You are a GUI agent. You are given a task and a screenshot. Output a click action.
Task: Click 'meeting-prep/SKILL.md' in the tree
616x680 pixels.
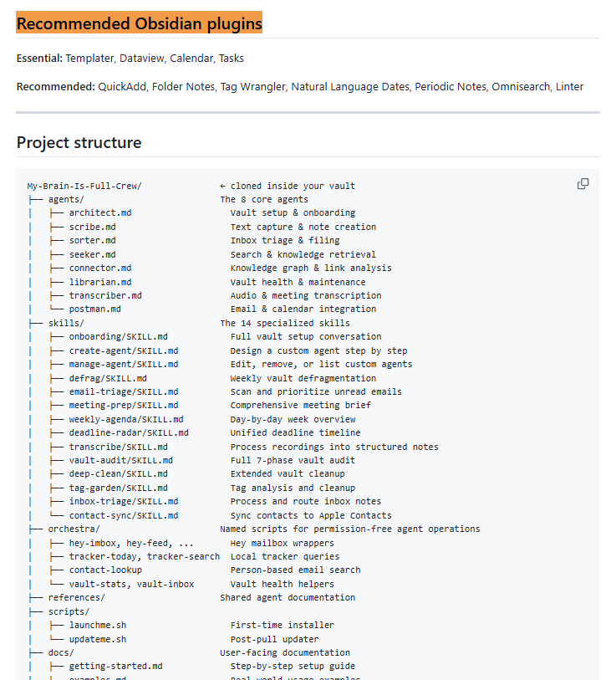tap(124, 405)
